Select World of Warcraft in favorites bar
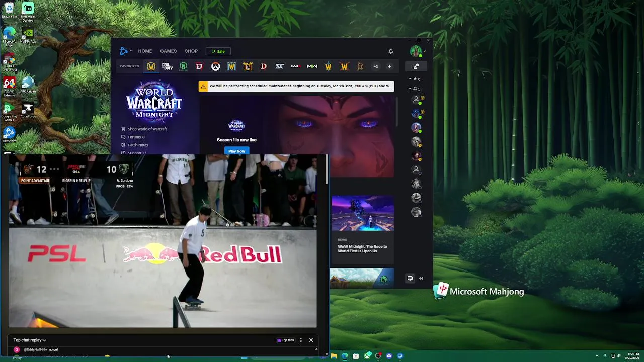This screenshot has height=362, width=644. [x=151, y=66]
